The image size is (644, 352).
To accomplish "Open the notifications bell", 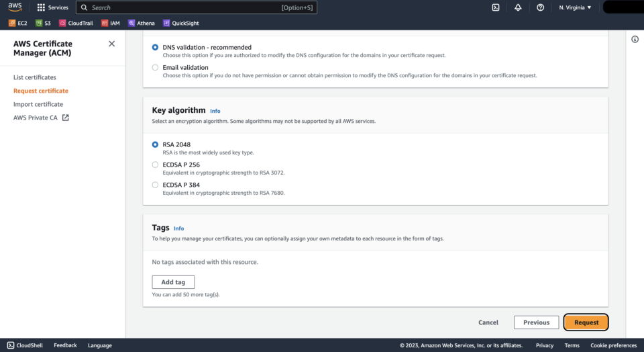I will pyautogui.click(x=518, y=7).
